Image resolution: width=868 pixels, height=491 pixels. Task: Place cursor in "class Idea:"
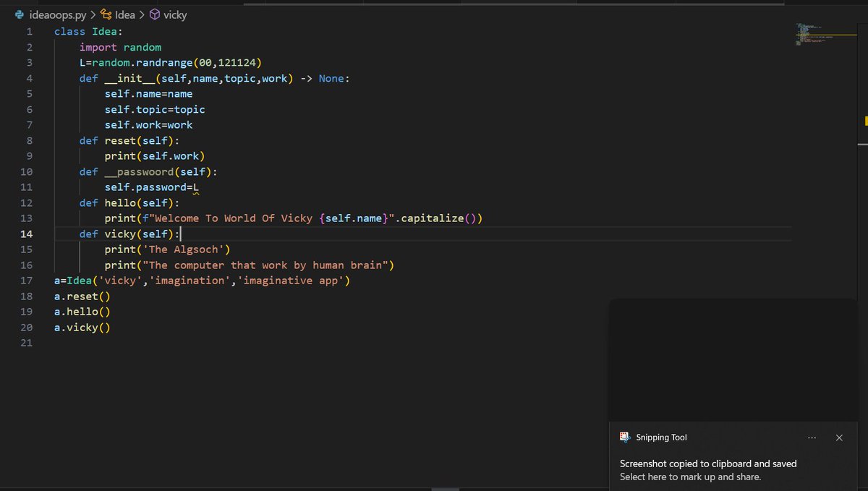tap(88, 31)
